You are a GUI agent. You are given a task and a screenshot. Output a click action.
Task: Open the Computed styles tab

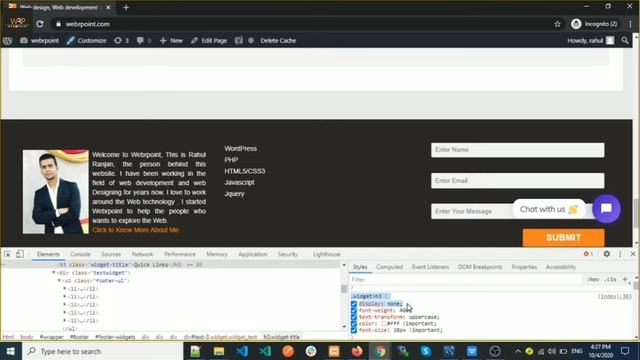[389, 267]
